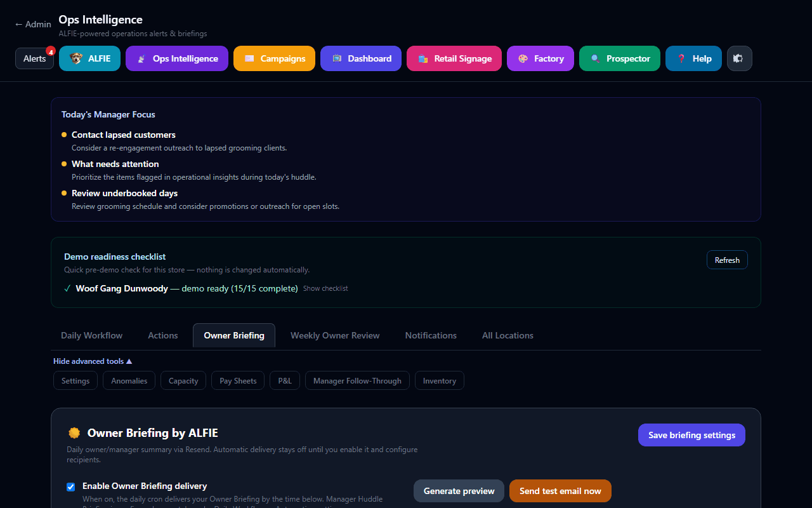Open the Anomalies advanced tool

click(x=129, y=380)
